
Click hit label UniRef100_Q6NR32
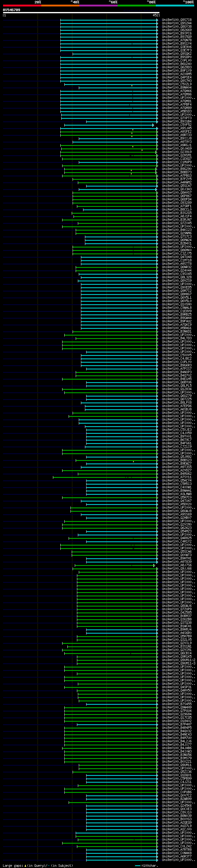click(x=177, y=267)
